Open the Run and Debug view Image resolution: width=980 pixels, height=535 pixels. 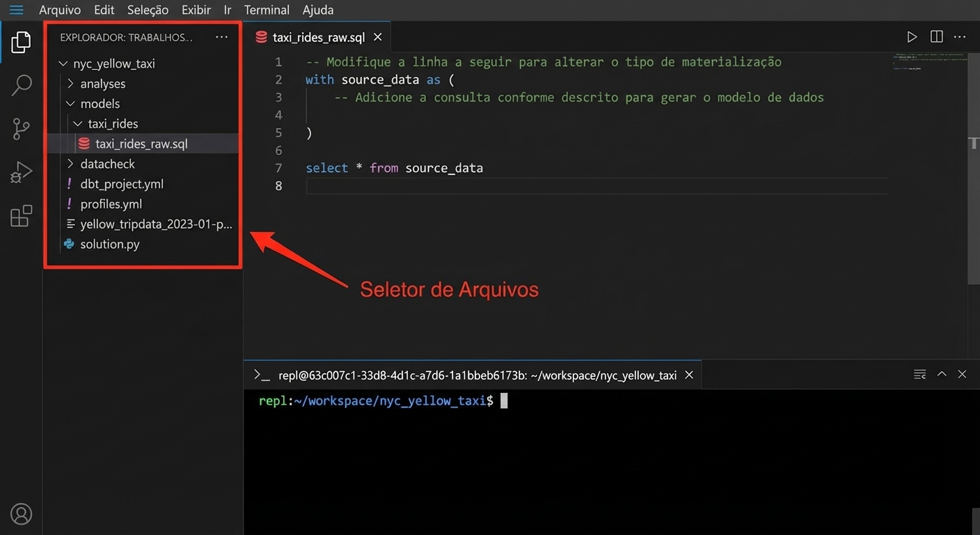[22, 172]
